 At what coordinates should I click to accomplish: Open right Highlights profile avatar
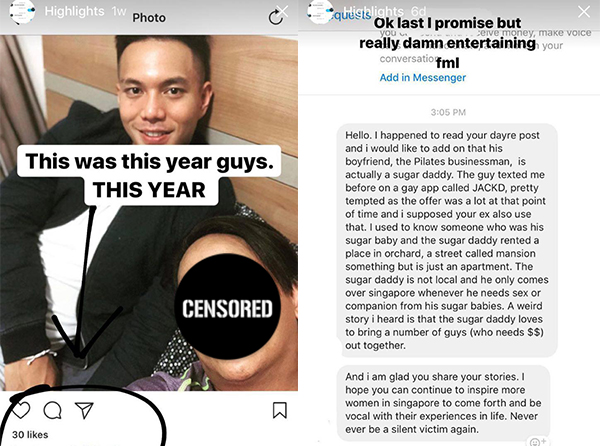point(320,12)
